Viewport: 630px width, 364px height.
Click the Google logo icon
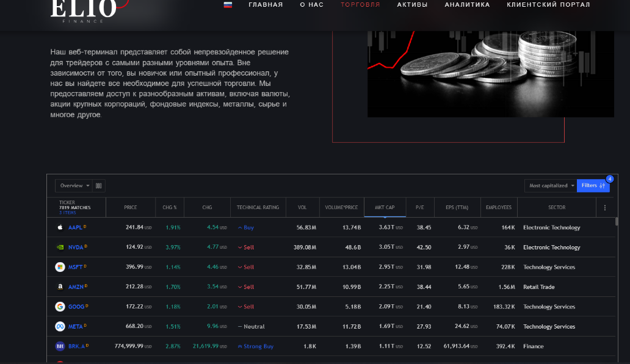(60, 307)
